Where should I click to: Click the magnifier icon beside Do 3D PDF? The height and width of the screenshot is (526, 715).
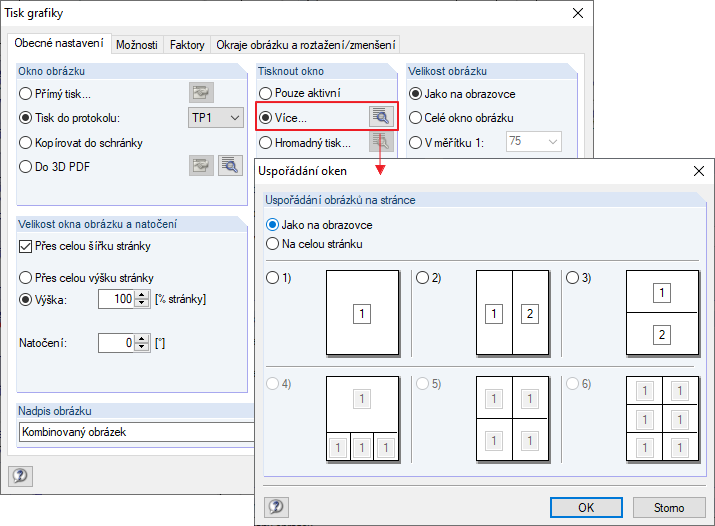pyautogui.click(x=231, y=166)
